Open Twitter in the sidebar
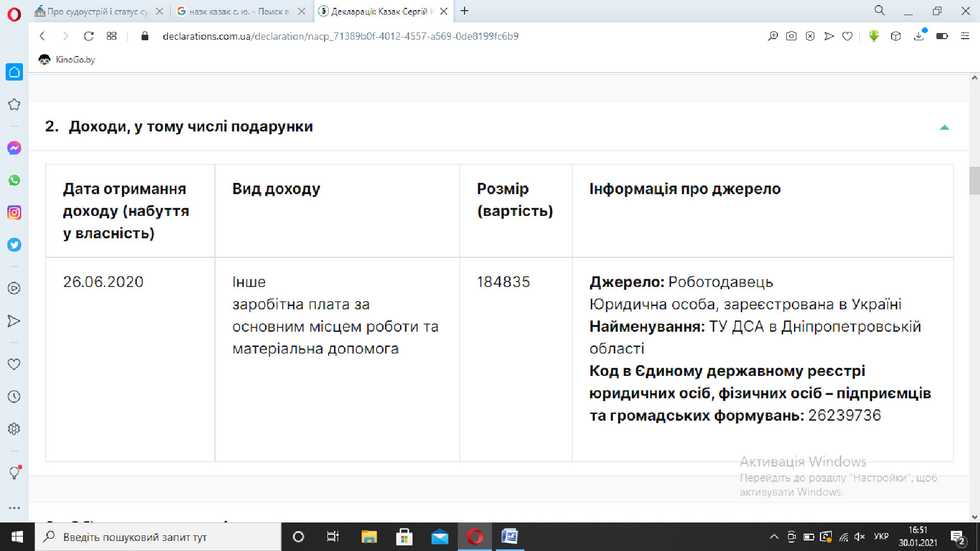 pos(14,245)
